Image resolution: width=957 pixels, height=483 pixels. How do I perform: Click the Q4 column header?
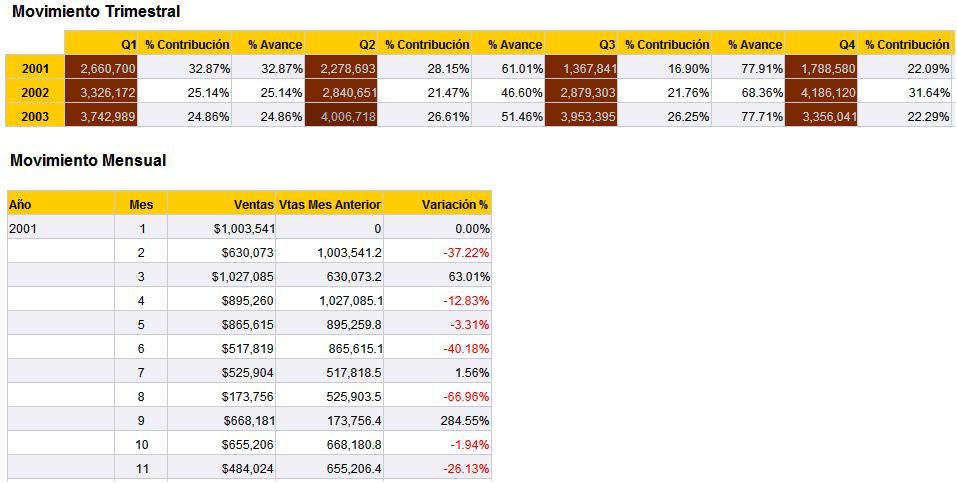(x=821, y=44)
